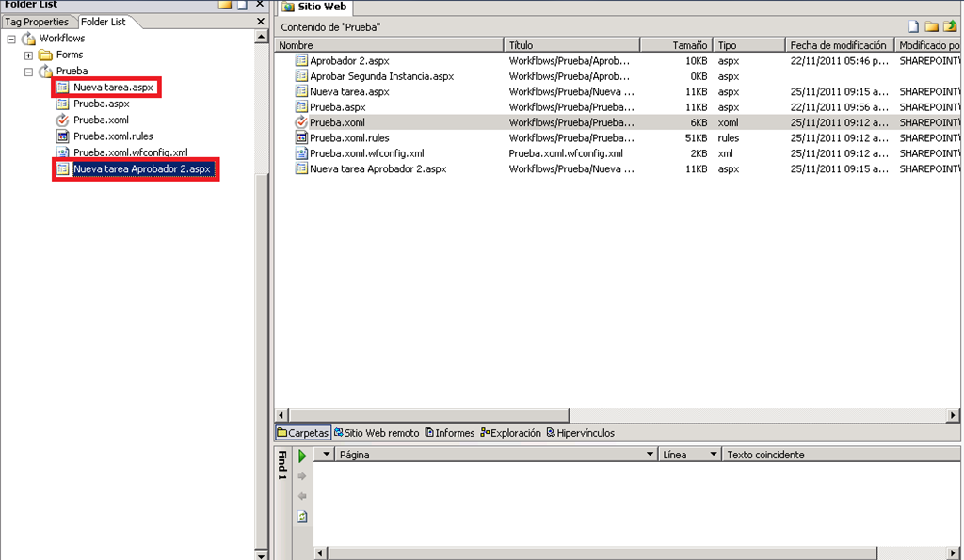Select the Prueba folder label in tree

click(72, 71)
